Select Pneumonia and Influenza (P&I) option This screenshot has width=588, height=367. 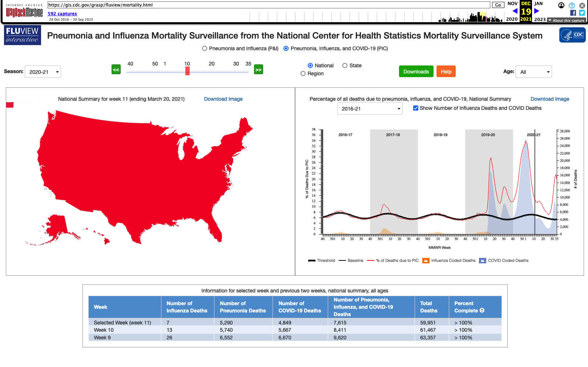205,48
